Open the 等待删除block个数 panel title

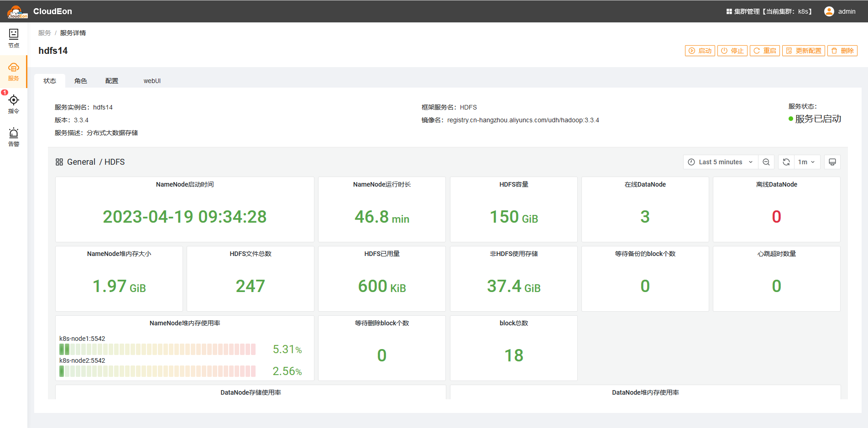[382, 323]
